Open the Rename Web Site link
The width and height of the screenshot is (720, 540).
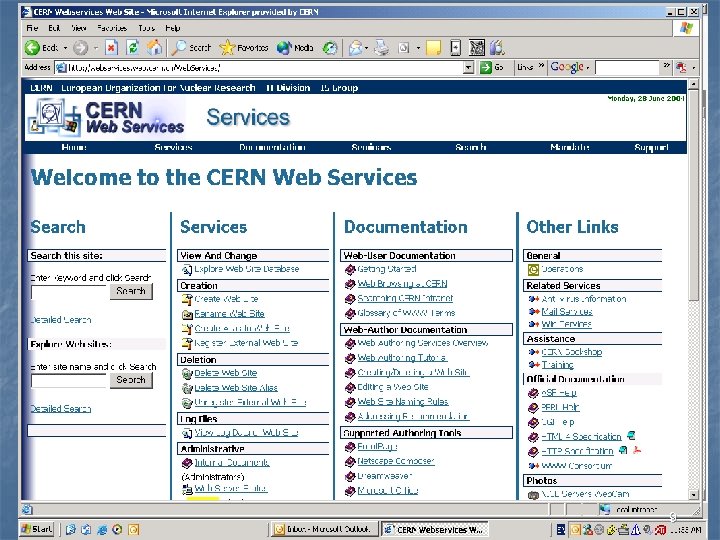coord(229,314)
